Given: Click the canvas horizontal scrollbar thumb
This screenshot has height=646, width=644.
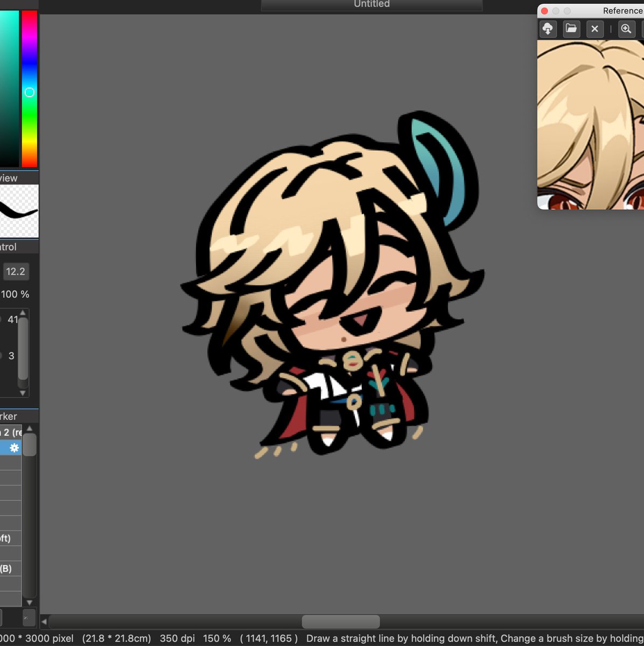Looking at the screenshot, I should [341, 622].
